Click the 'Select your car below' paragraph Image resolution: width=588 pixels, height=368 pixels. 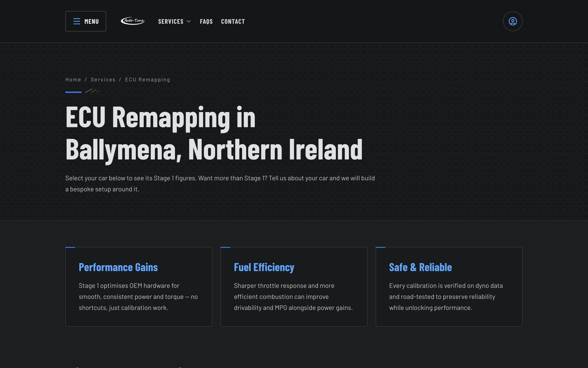click(220, 184)
